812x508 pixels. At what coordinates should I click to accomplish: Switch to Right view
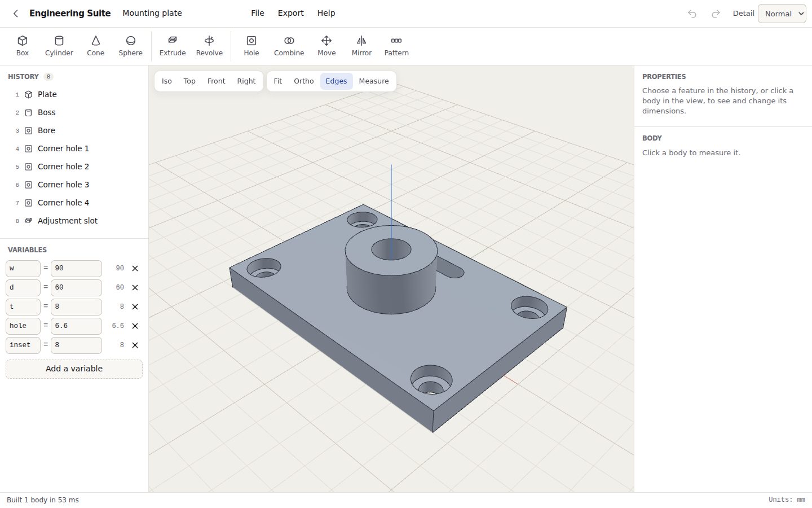tap(246, 81)
